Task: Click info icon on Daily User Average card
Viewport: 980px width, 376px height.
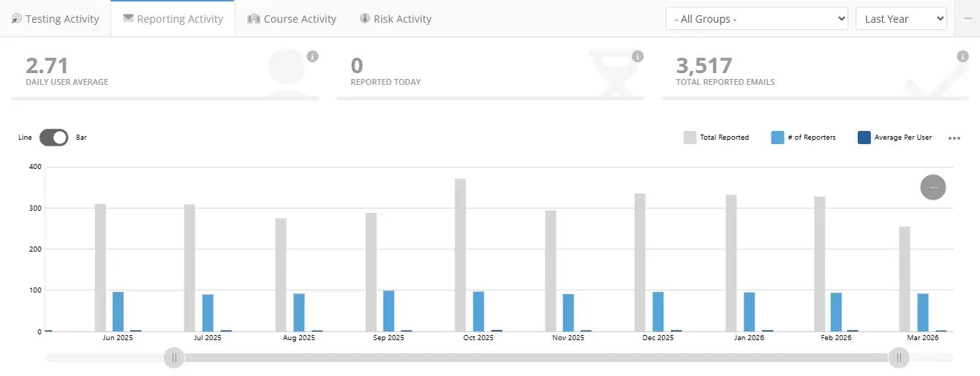Action: [312, 56]
